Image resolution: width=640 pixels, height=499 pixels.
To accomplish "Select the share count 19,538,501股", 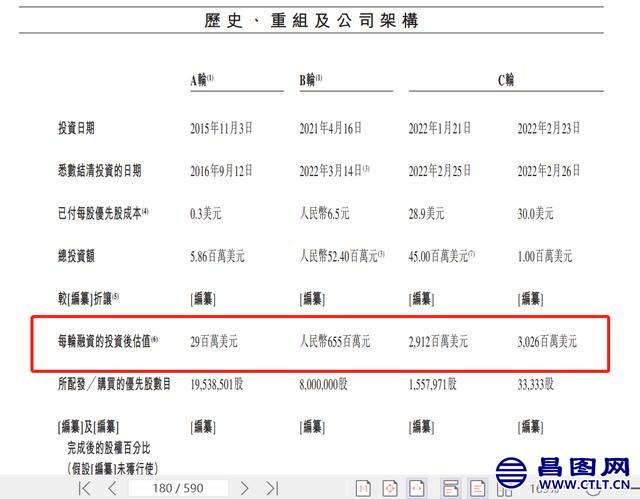I will [x=217, y=384].
